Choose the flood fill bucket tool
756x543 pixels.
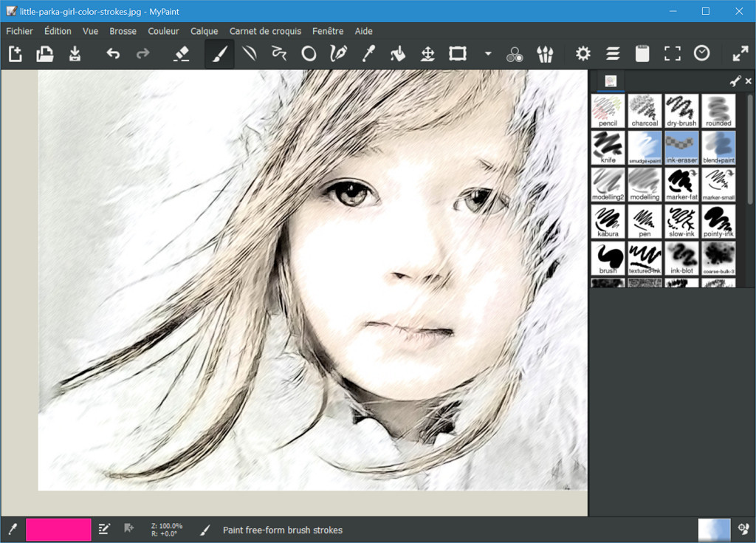point(398,54)
